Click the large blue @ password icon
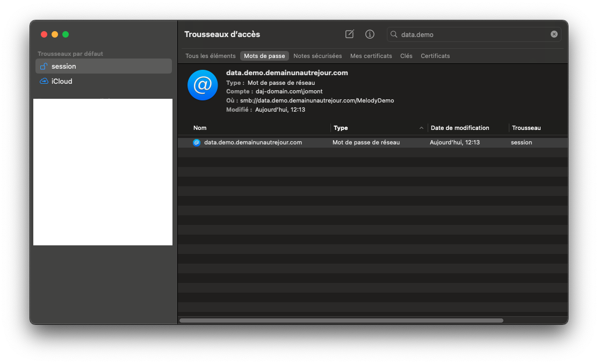Viewport: 598px width, 364px height. (203, 85)
